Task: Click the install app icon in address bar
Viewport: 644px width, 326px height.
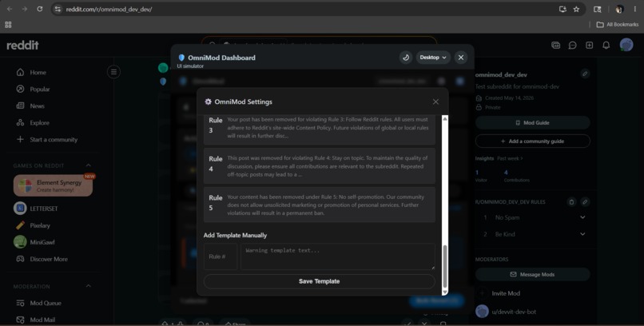Action: click(563, 9)
